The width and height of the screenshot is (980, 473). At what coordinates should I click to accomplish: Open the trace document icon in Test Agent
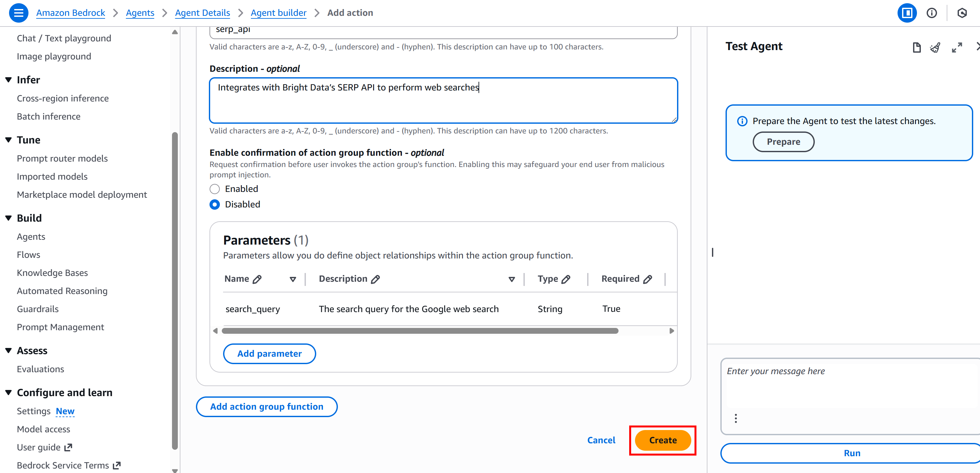point(917,47)
